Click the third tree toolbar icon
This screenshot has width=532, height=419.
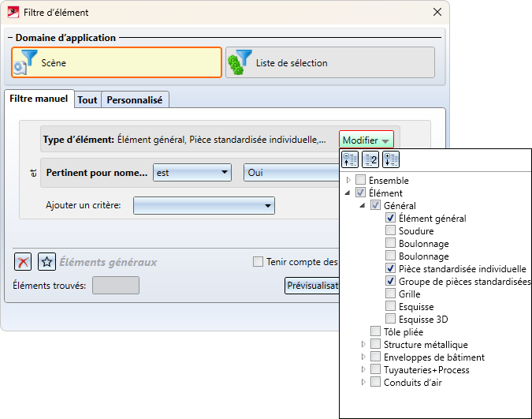click(x=390, y=159)
